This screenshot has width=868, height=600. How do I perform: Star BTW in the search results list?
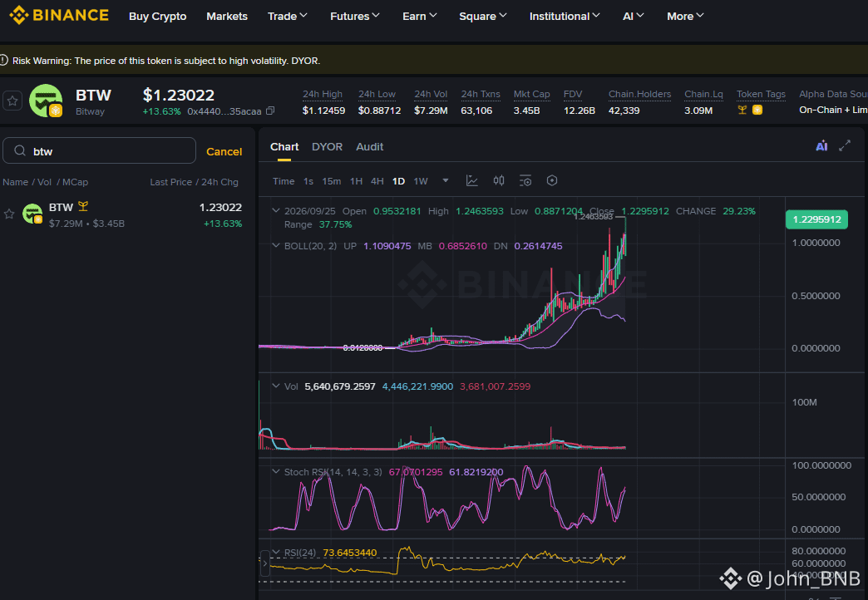point(9,214)
